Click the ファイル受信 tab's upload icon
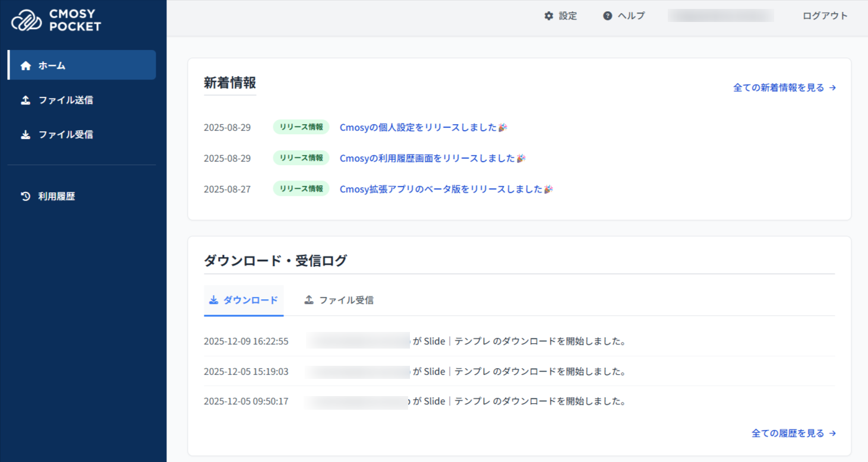Screen dimensions: 868x462 309,300
